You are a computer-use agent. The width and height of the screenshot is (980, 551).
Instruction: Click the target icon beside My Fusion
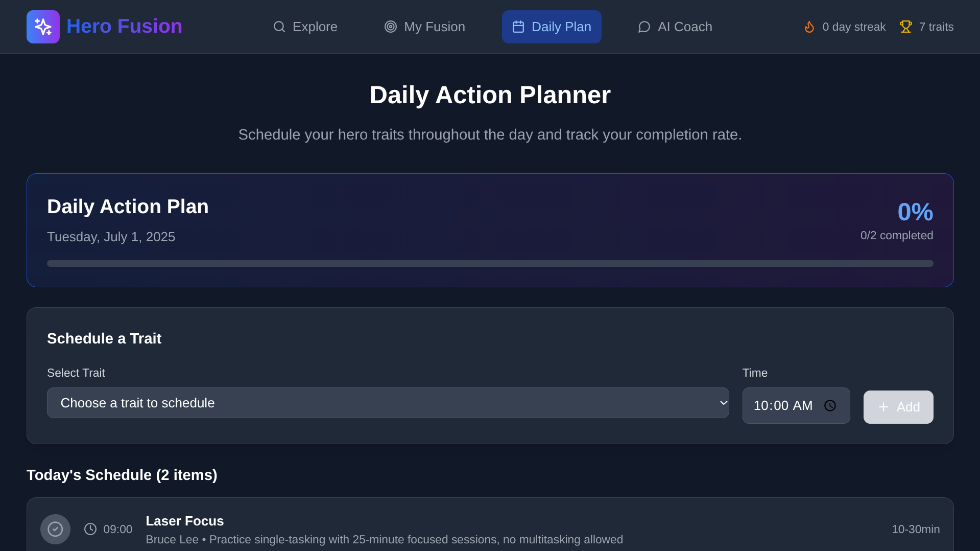point(390,27)
